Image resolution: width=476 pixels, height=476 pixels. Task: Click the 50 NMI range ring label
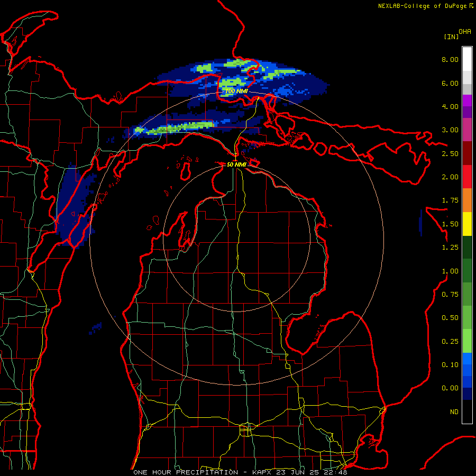pos(236,164)
